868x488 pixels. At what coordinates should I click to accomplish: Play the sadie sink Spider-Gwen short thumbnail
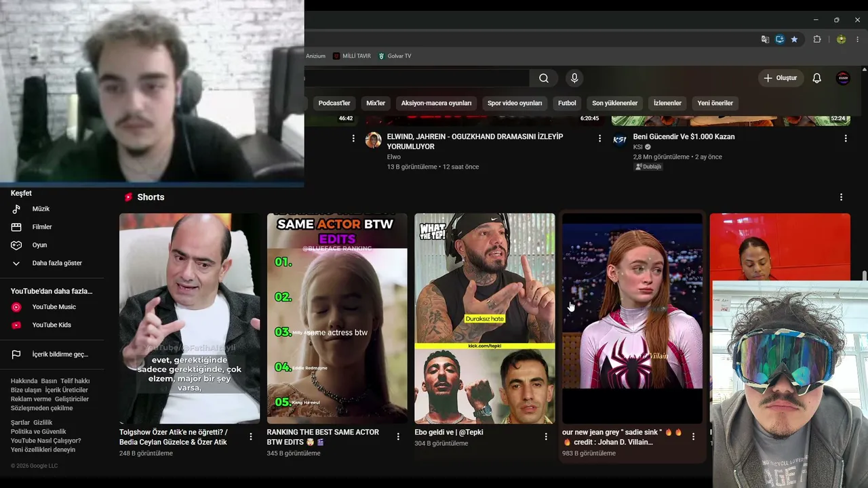point(632,319)
